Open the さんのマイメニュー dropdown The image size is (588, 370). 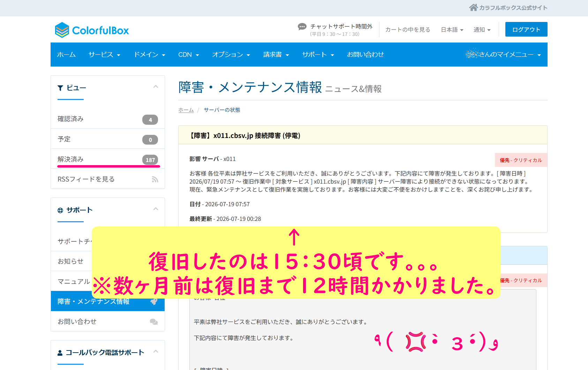pyautogui.click(x=503, y=54)
